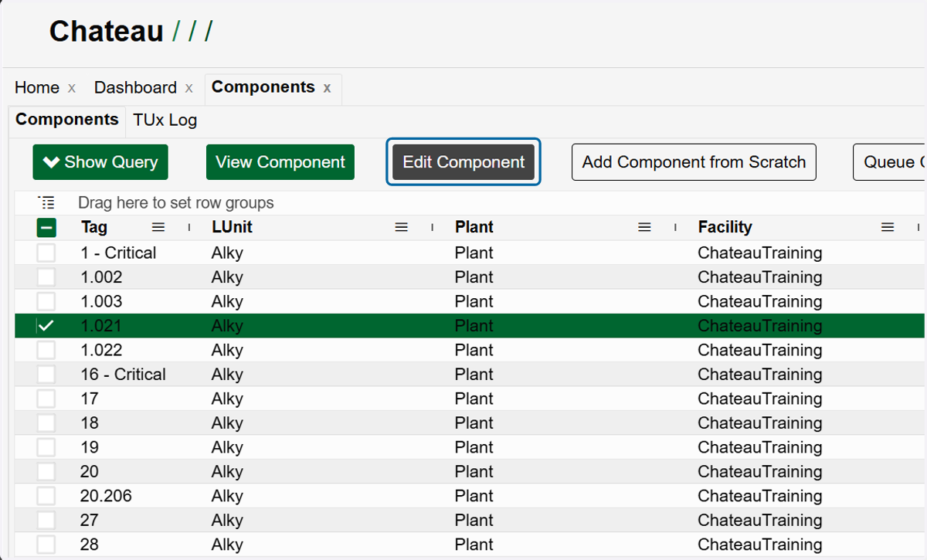Viewport: 927px width, 560px height.
Task: Select the top-level Components tab
Action: point(263,87)
